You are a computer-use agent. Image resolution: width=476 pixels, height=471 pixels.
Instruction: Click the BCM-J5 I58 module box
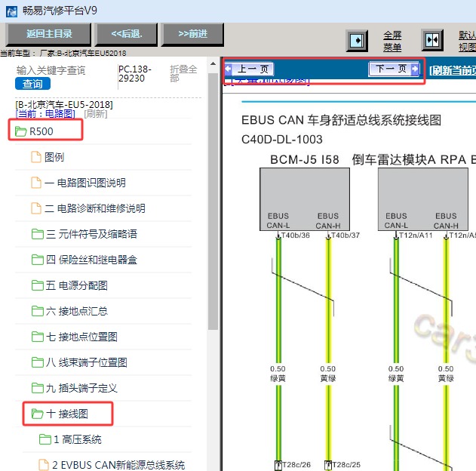305,199
